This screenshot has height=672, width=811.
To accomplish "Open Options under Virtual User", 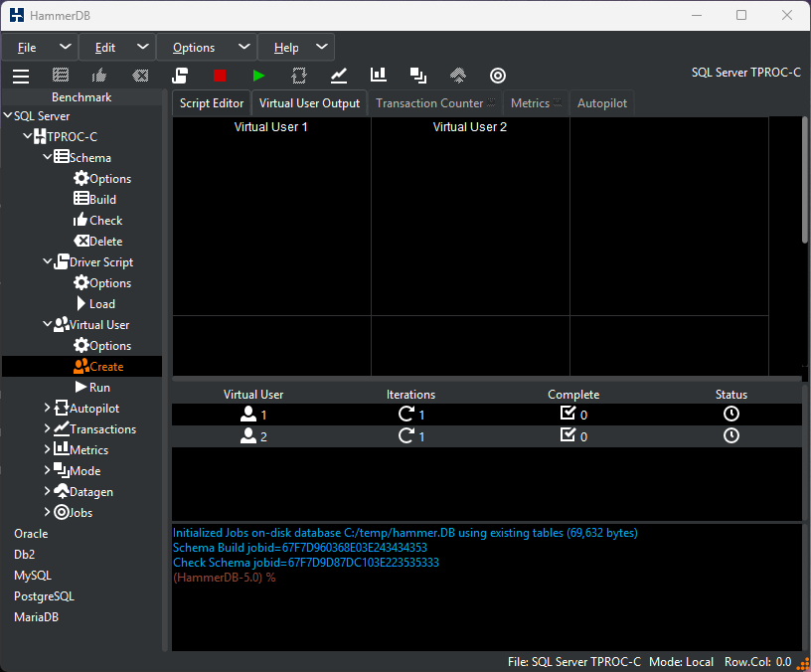I will [102, 346].
